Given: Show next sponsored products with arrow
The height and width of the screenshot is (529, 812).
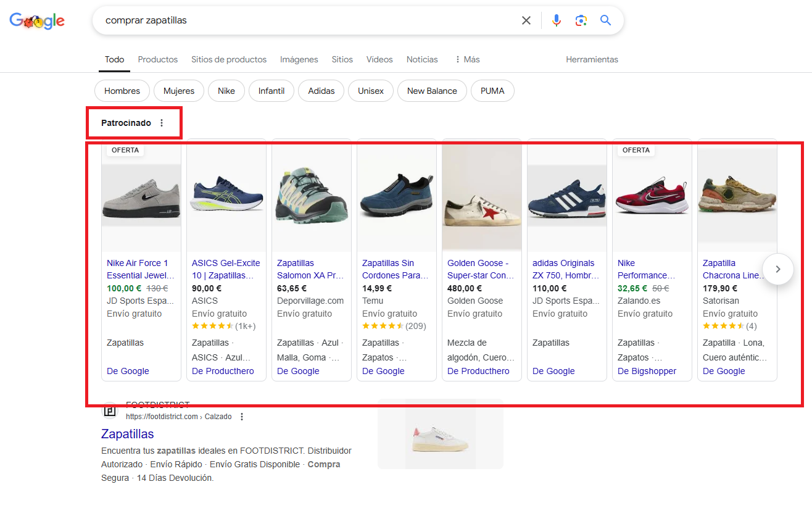Looking at the screenshot, I should click(777, 269).
